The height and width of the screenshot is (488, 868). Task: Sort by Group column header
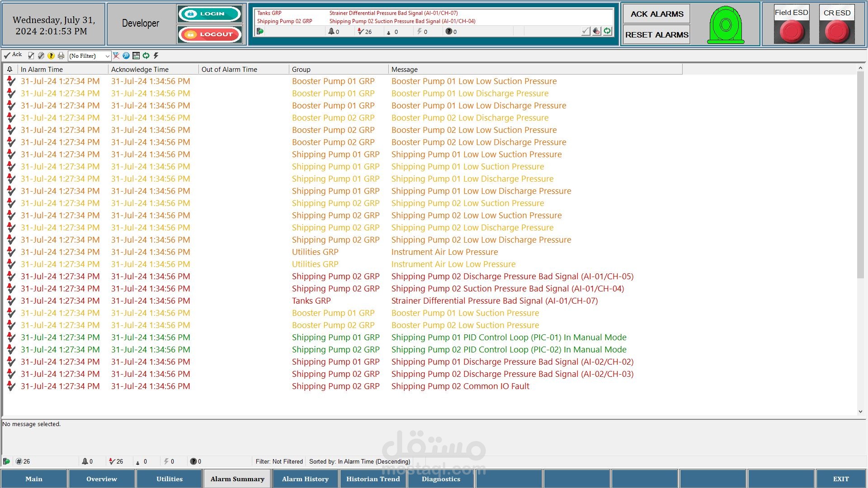[338, 69]
